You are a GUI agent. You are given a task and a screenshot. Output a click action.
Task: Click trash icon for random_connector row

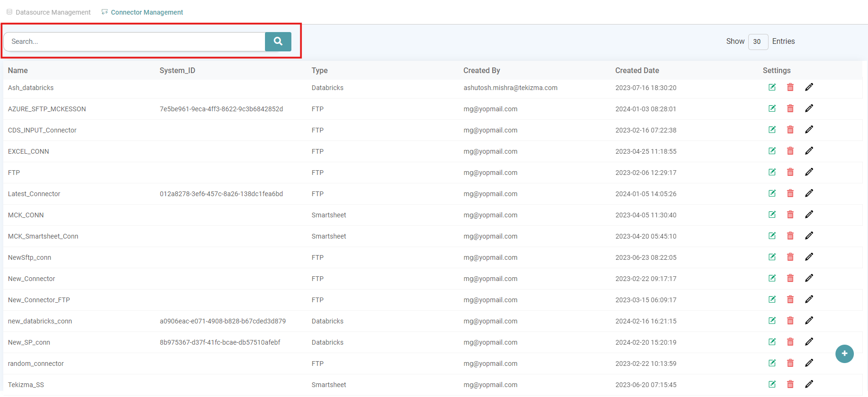click(790, 363)
